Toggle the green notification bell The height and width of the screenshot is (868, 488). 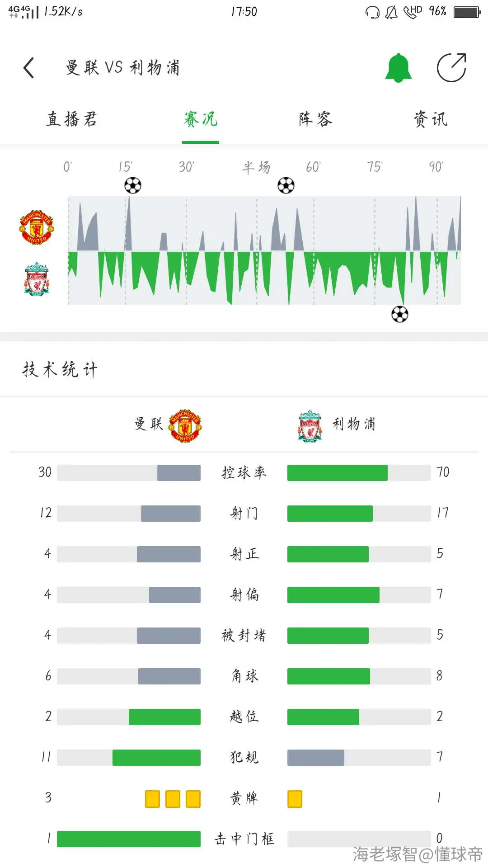tap(398, 68)
